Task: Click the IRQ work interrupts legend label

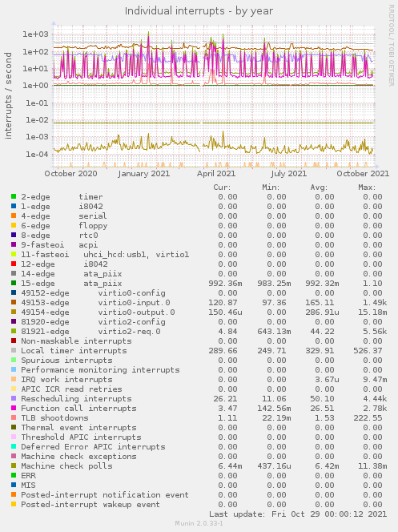Action: tap(66, 379)
